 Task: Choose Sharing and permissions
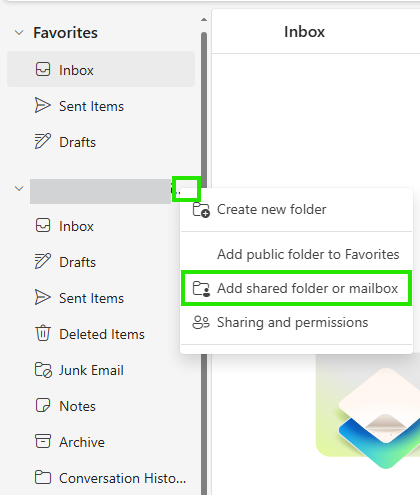click(x=296, y=322)
